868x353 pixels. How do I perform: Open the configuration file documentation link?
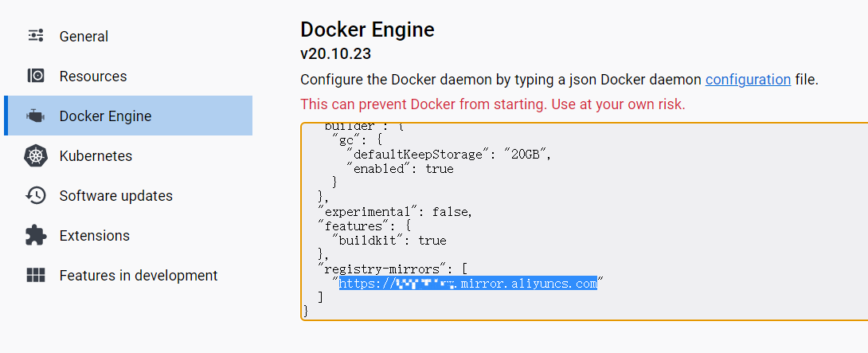(748, 80)
